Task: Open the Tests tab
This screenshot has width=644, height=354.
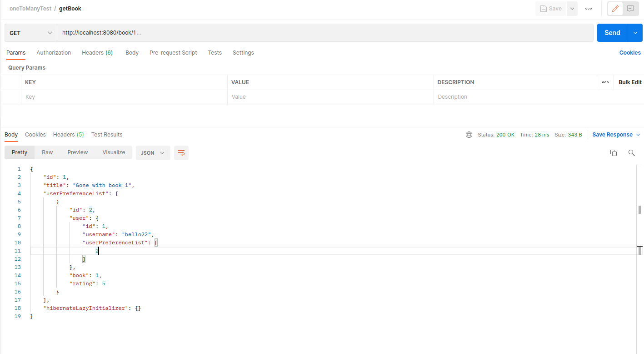Action: (x=215, y=53)
